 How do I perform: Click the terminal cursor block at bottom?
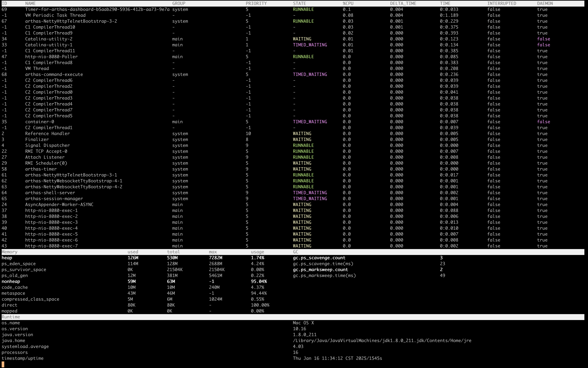pyautogui.click(x=3, y=364)
